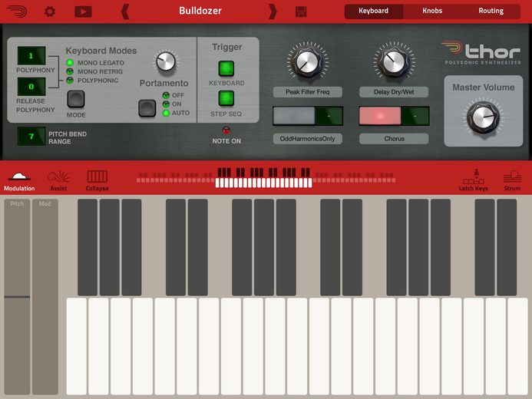
Task: Toggle the OddHarmonicsOnly button
Action: tap(294, 116)
